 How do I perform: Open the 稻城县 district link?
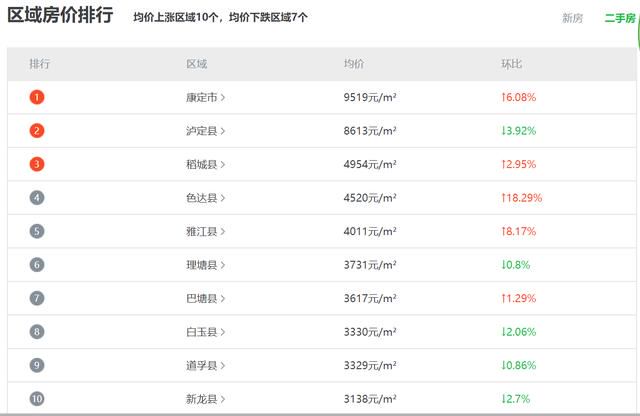pyautogui.click(x=205, y=165)
